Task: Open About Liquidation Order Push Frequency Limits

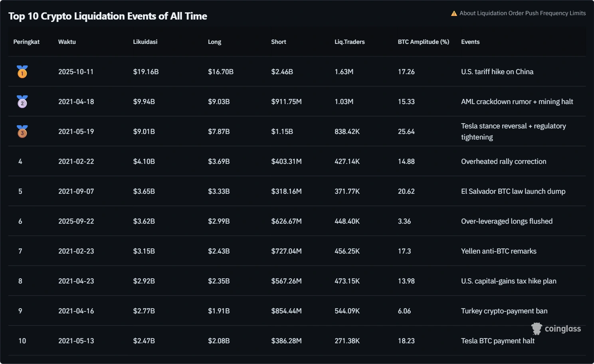Action: coord(522,13)
